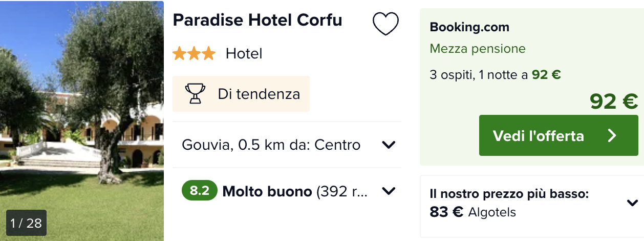
Task: Select the Mezza pensione meal plan text
Action: pos(478,49)
